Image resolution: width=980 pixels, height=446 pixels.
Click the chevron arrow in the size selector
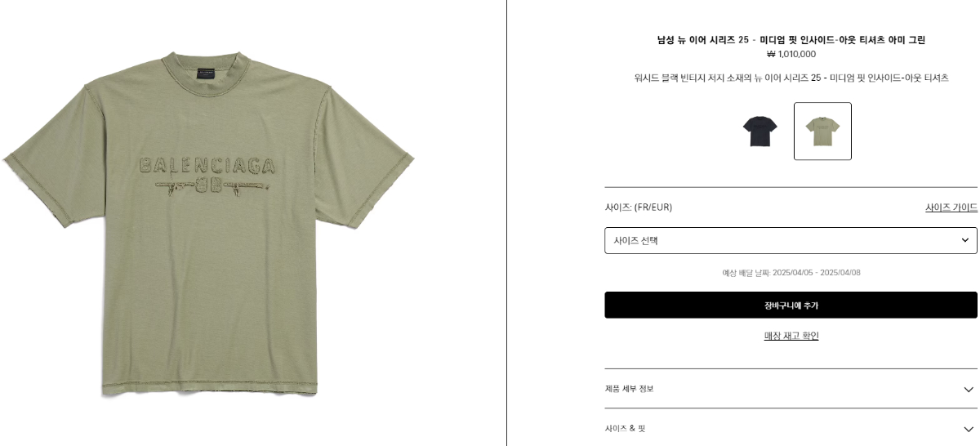[964, 240]
